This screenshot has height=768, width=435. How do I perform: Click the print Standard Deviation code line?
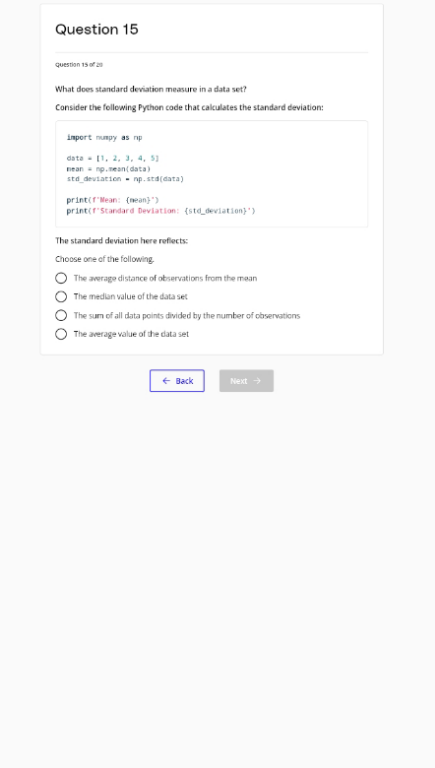161,211
